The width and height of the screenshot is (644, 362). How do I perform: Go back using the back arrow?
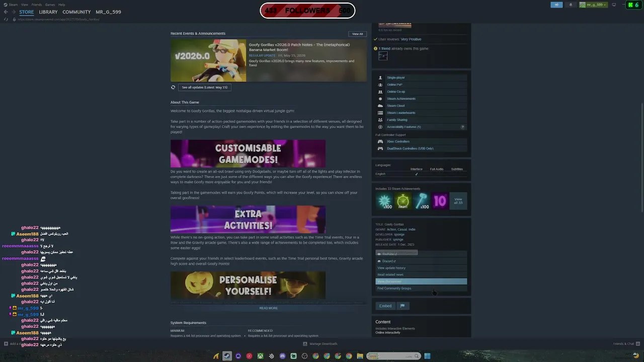6,12
